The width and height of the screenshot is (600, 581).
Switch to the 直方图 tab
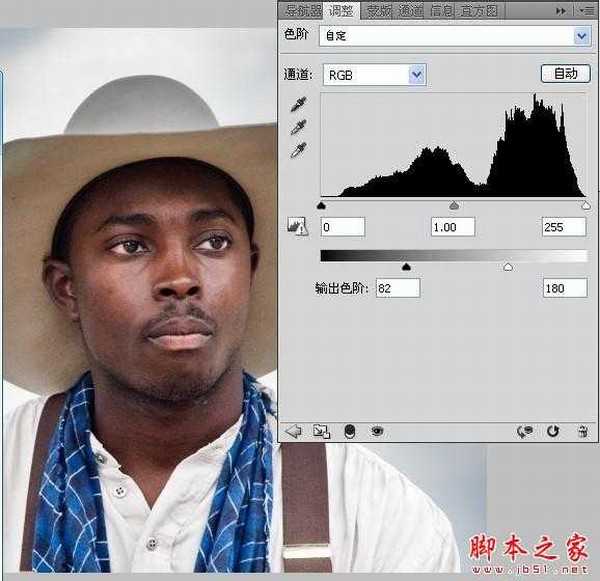[478, 11]
